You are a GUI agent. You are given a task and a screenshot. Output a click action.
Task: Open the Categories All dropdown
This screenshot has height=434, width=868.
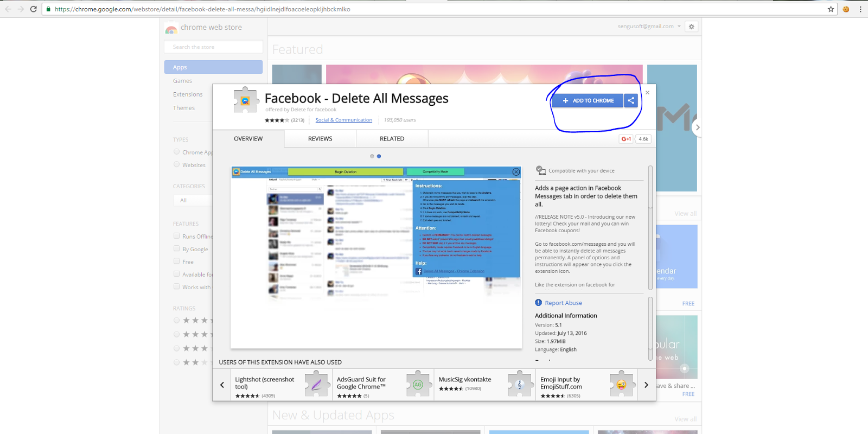point(193,201)
